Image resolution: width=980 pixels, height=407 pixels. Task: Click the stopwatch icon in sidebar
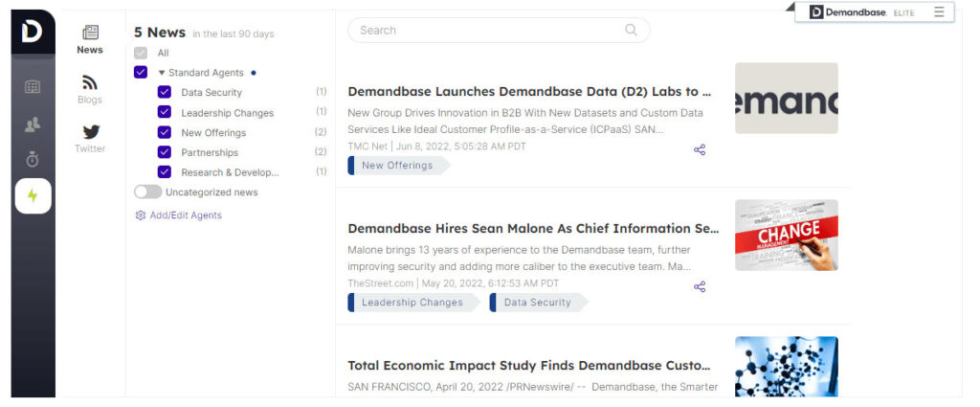pyautogui.click(x=33, y=160)
